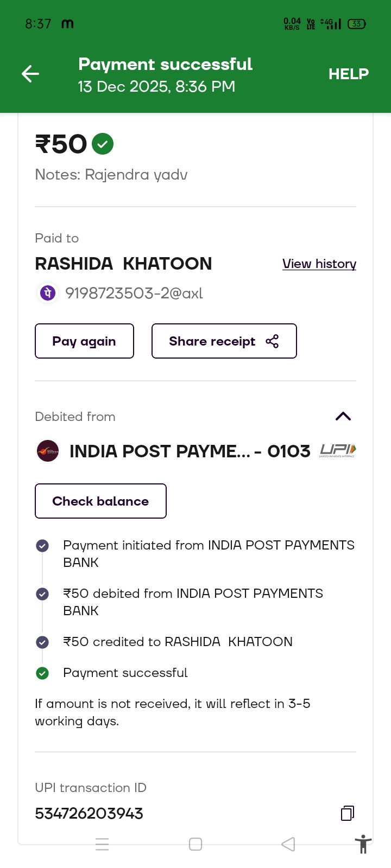The height and width of the screenshot is (868, 391).
Task: Tap the 9198723503-2@axl UPI address
Action: coord(134,293)
